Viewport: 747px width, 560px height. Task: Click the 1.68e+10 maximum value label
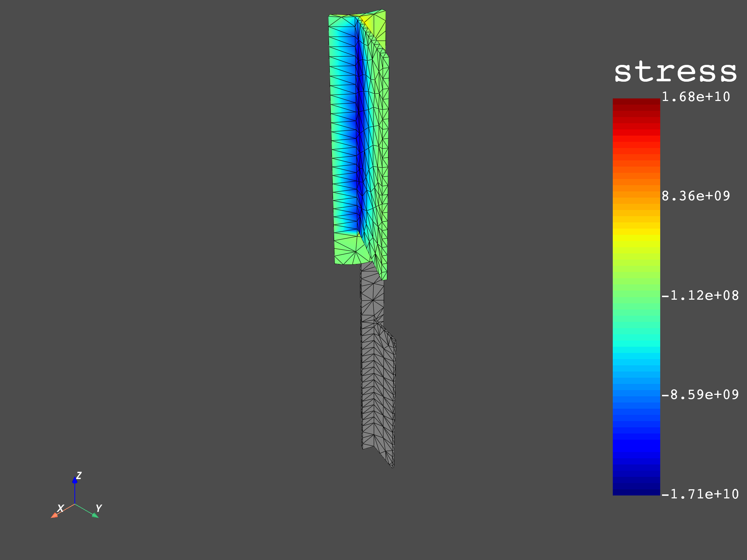[696, 97]
